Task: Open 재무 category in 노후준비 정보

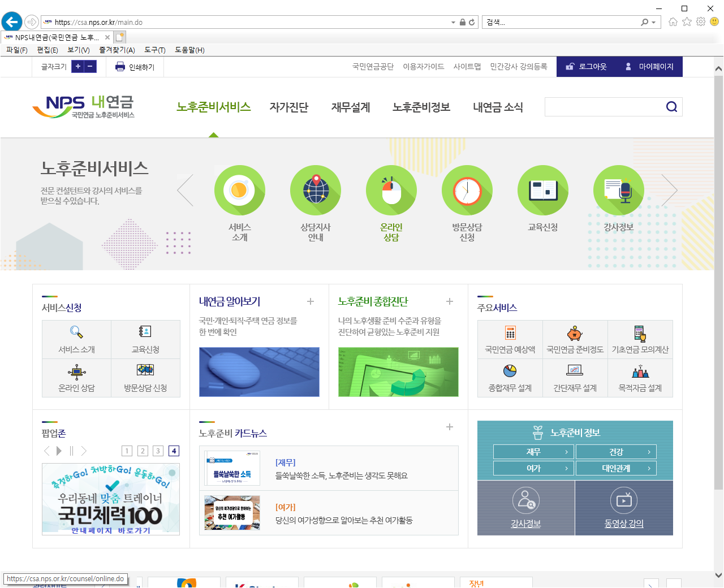Action: tap(533, 452)
